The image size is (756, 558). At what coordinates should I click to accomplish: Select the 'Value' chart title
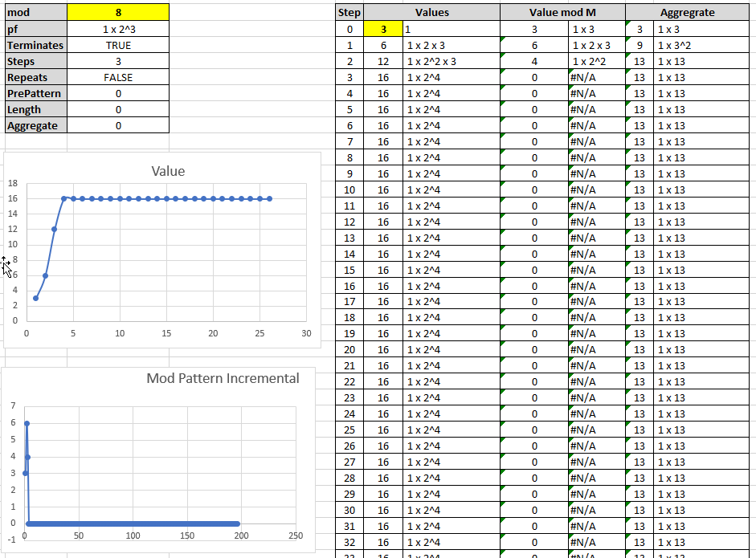(x=168, y=171)
